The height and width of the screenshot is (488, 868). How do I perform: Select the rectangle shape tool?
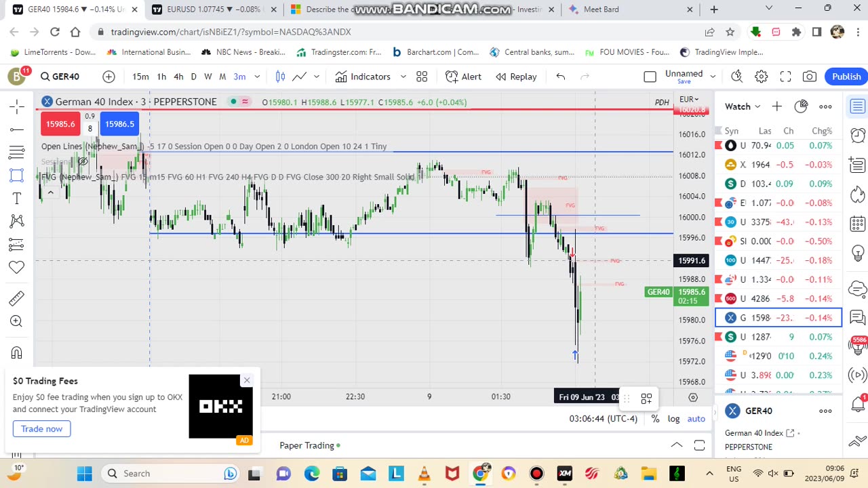point(17,176)
